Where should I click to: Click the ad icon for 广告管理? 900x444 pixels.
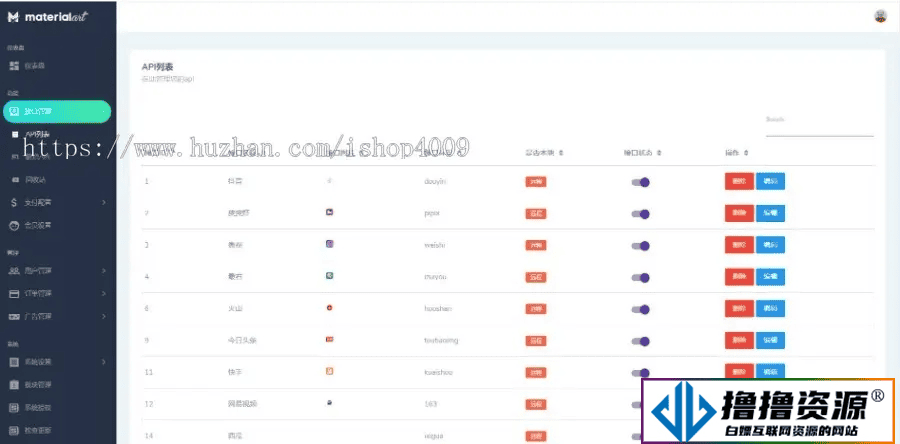coord(14,317)
